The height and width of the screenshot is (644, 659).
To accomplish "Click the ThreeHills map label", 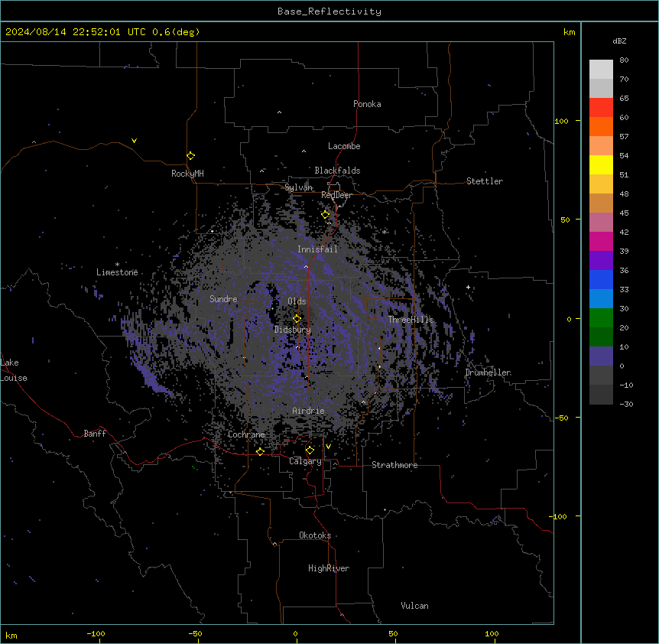I will pyautogui.click(x=411, y=320).
